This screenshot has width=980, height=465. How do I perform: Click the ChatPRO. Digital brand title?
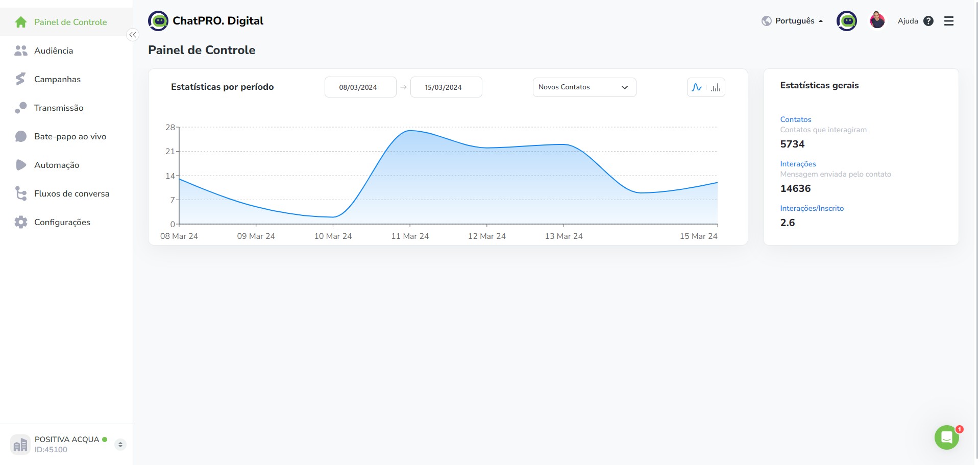tap(218, 21)
